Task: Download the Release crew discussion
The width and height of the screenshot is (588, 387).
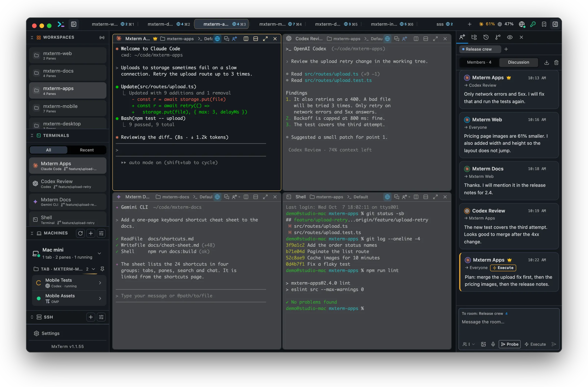Action: click(547, 62)
